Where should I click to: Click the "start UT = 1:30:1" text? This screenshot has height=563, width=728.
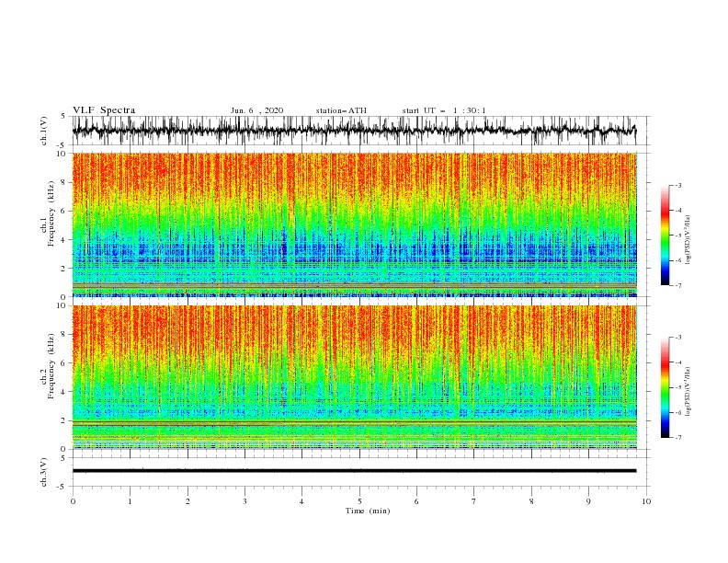tap(444, 110)
